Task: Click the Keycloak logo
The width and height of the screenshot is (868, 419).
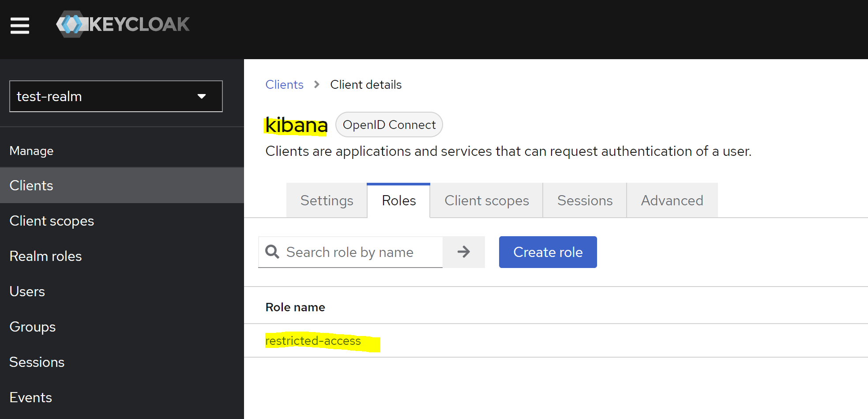Action: pyautogui.click(x=123, y=25)
